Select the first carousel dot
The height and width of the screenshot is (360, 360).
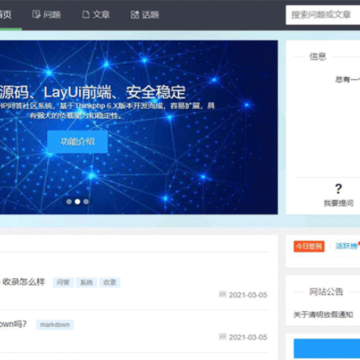pyautogui.click(x=69, y=201)
